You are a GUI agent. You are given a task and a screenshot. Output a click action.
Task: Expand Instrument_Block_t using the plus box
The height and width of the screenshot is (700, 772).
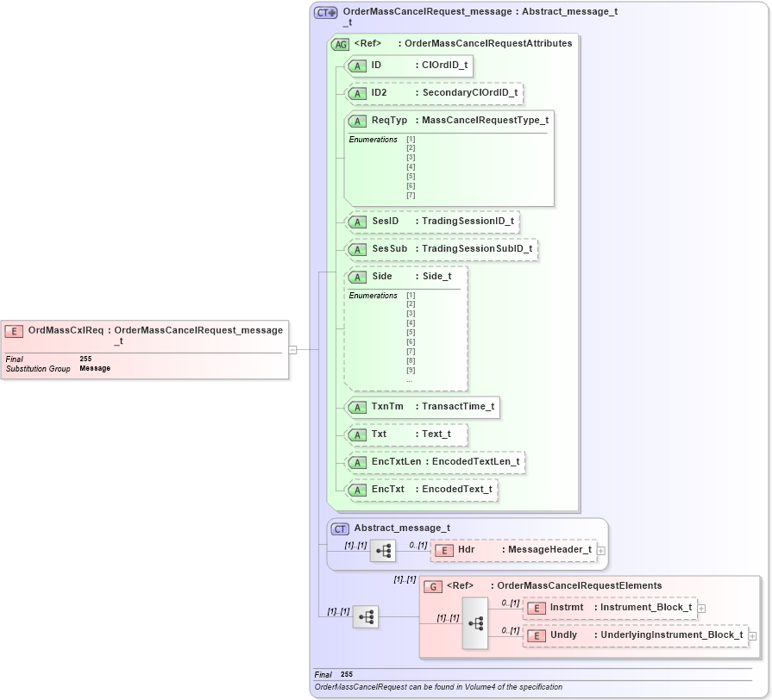[701, 608]
